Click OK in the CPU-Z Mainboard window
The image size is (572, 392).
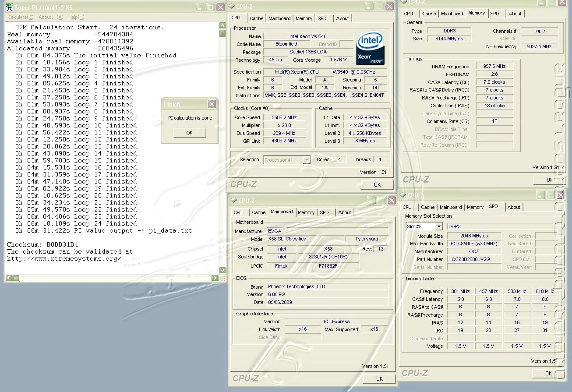(379, 378)
